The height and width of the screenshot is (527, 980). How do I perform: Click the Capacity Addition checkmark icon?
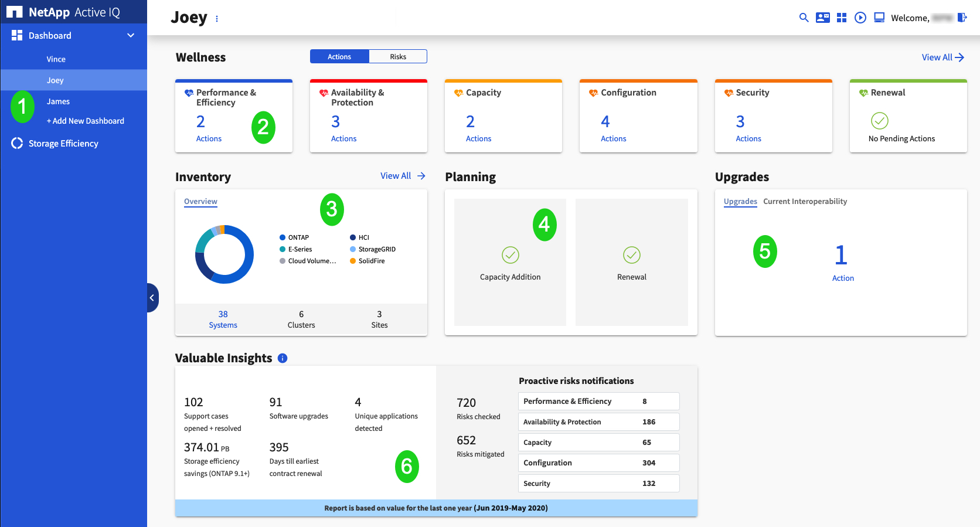(511, 255)
